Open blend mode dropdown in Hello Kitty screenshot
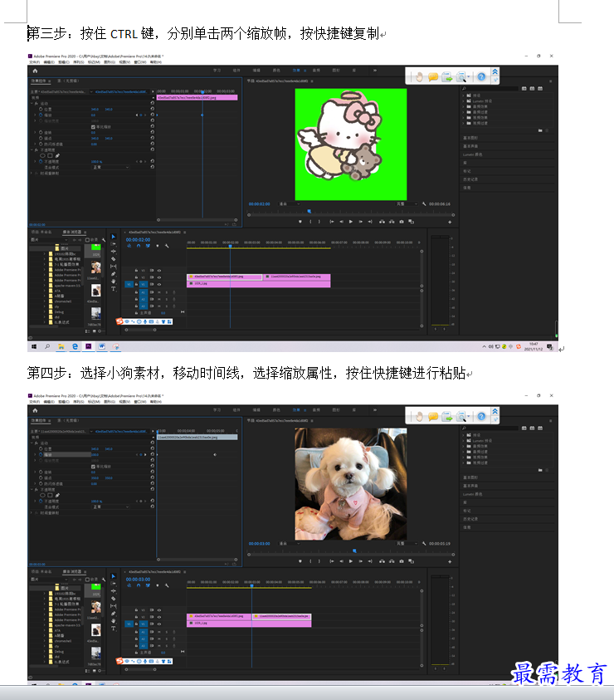614x700 pixels. [x=110, y=167]
